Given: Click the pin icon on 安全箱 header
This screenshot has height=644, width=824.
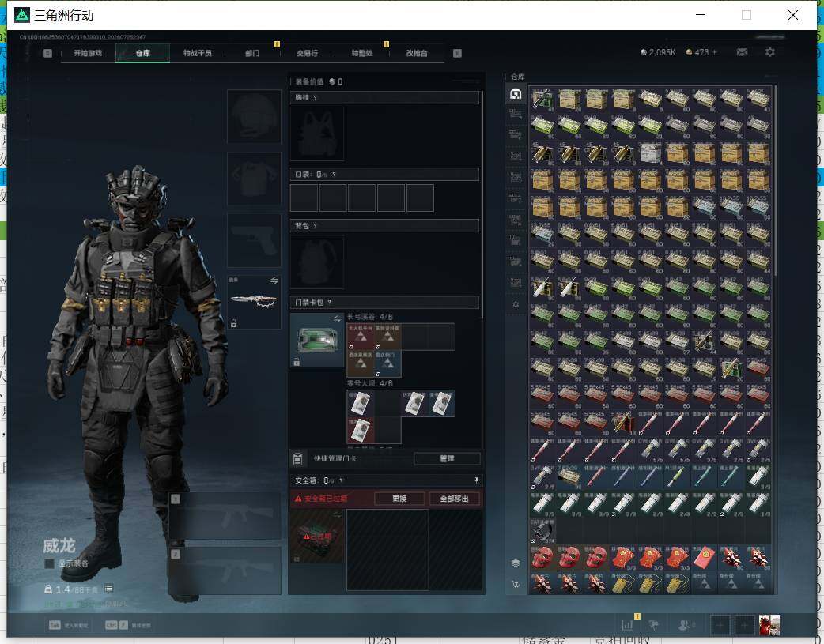Looking at the screenshot, I should [476, 480].
